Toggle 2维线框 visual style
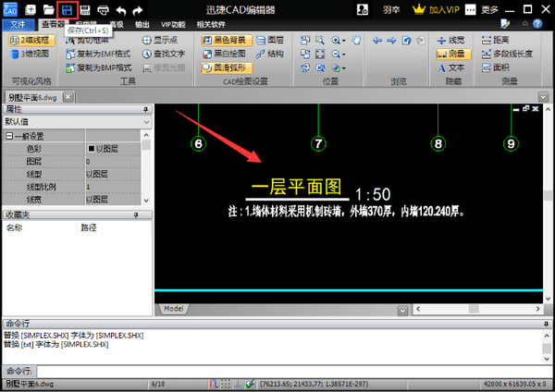Viewport: 555px width, 392px height. (x=31, y=40)
